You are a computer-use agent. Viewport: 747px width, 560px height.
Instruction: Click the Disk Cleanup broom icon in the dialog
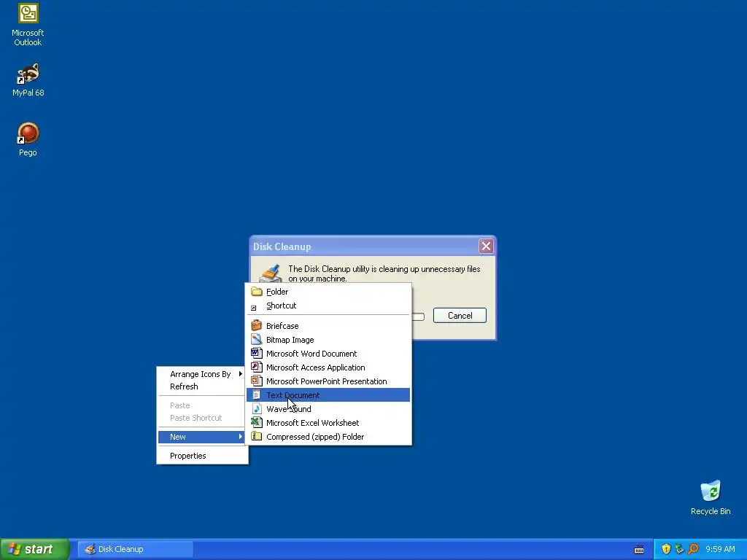point(270,273)
